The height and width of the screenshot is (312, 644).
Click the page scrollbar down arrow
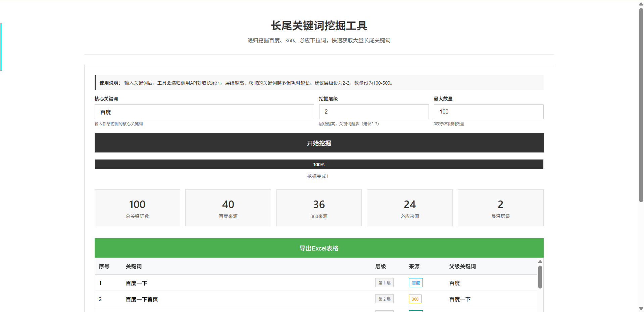point(641,309)
